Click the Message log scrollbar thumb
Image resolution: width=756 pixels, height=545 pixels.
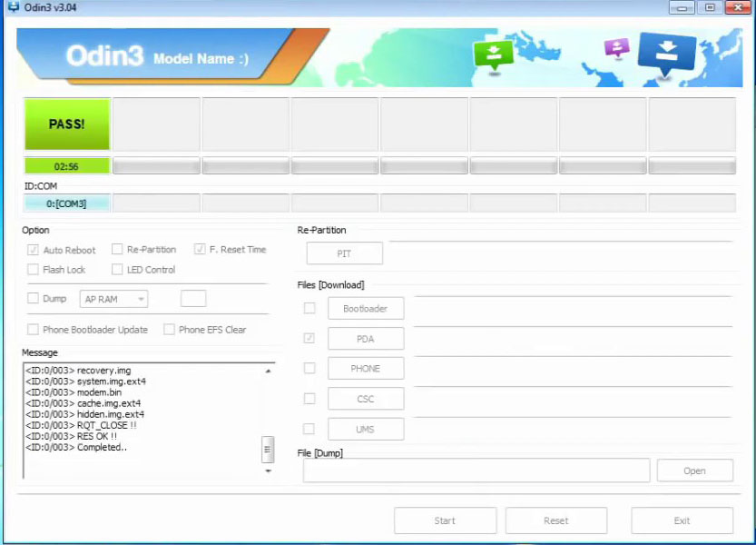[x=268, y=450]
